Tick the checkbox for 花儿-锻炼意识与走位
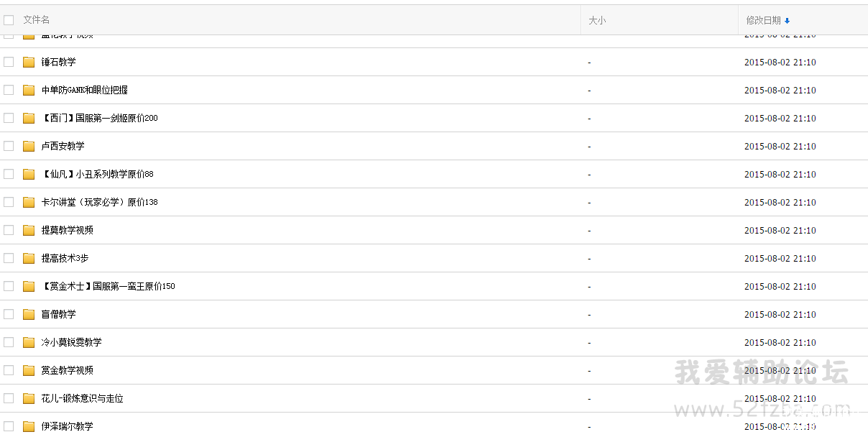Viewport: 868px width, 437px height. point(9,398)
